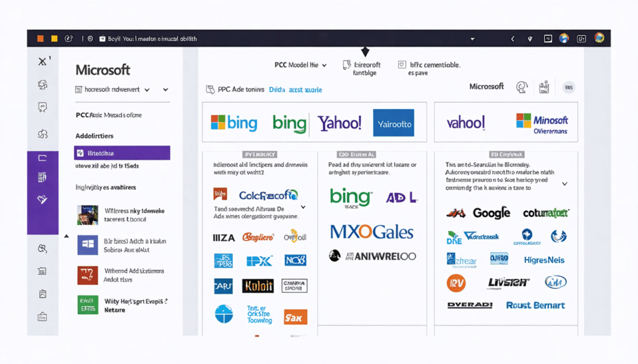Viewport: 638px width, 364px height.
Task: Click the large green bing logo in middle column
Action: pos(351,198)
